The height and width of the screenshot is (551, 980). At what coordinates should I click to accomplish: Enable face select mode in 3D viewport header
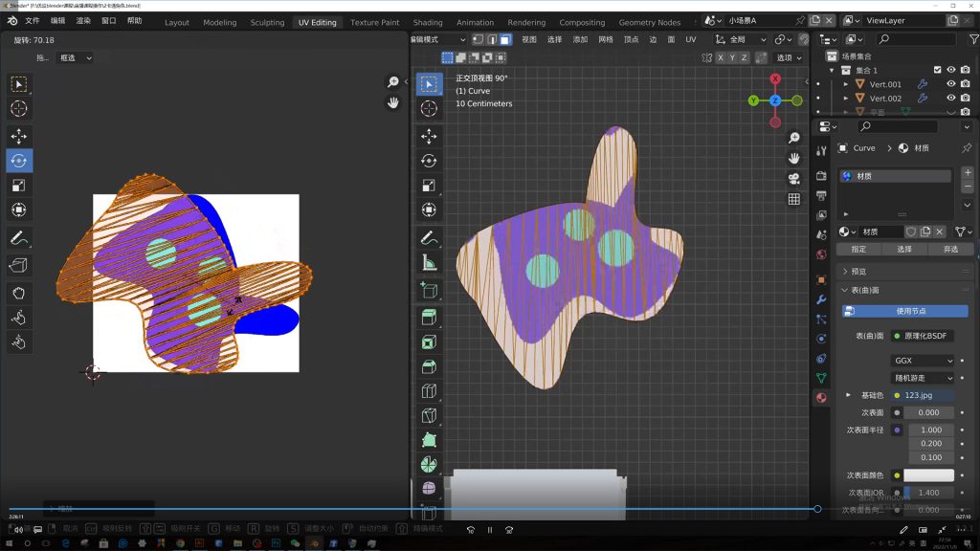[x=504, y=39]
